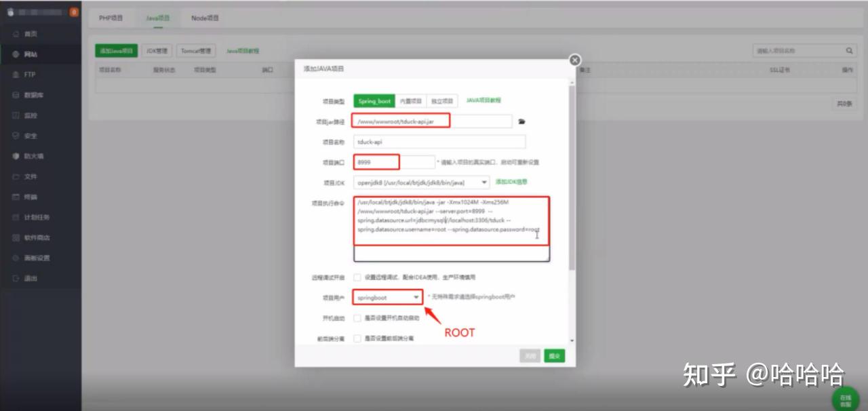Open 首页 home in the sidebar
Viewport: 868px width, 411px height.
coord(31,34)
